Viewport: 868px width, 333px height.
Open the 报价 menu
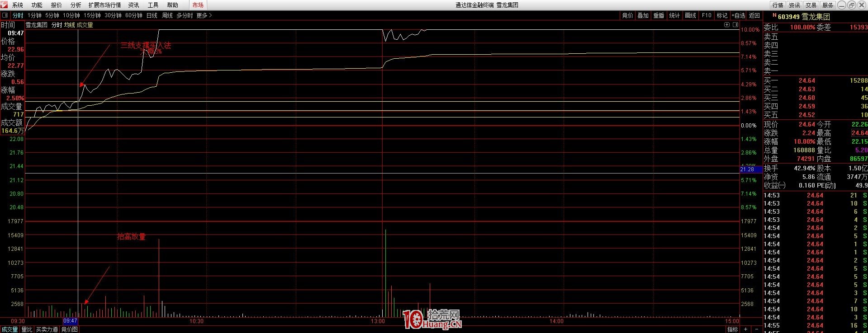(57, 5)
